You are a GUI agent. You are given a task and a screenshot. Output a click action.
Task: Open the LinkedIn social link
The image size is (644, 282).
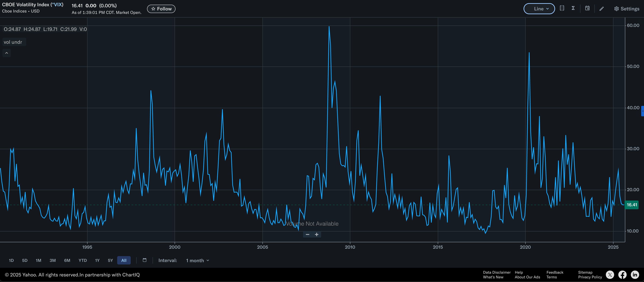point(635,275)
